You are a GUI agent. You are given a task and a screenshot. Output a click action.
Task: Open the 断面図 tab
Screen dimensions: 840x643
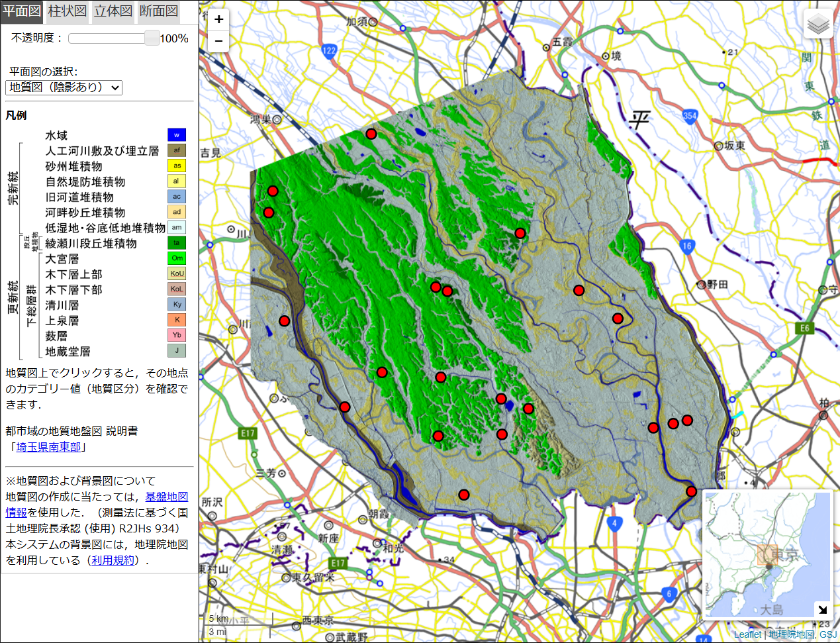coord(159,11)
